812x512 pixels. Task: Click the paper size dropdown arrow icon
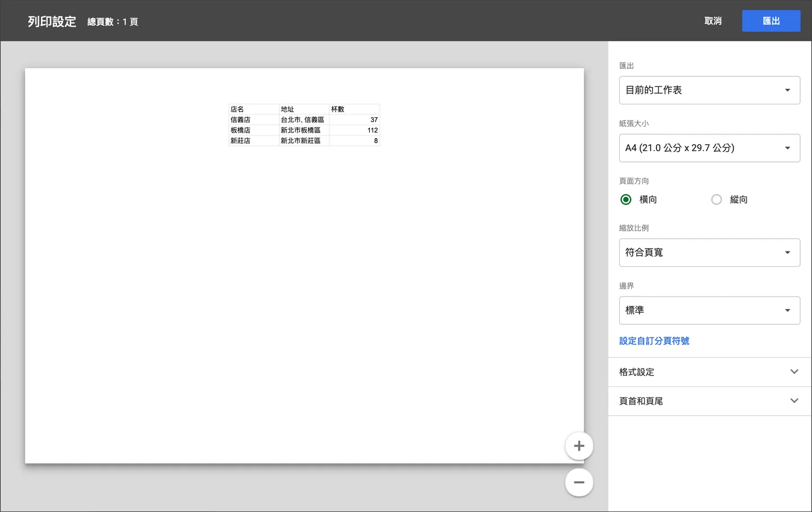pyautogui.click(x=788, y=148)
